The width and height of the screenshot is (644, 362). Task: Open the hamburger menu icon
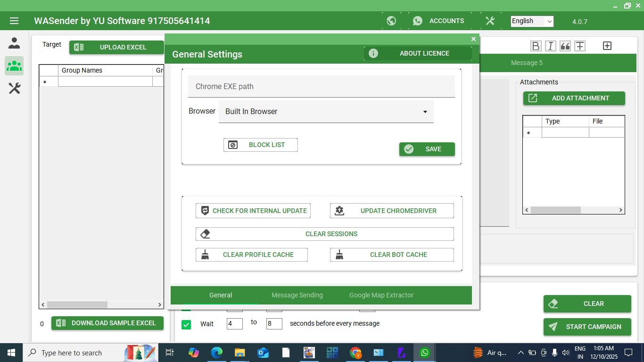pyautogui.click(x=14, y=21)
